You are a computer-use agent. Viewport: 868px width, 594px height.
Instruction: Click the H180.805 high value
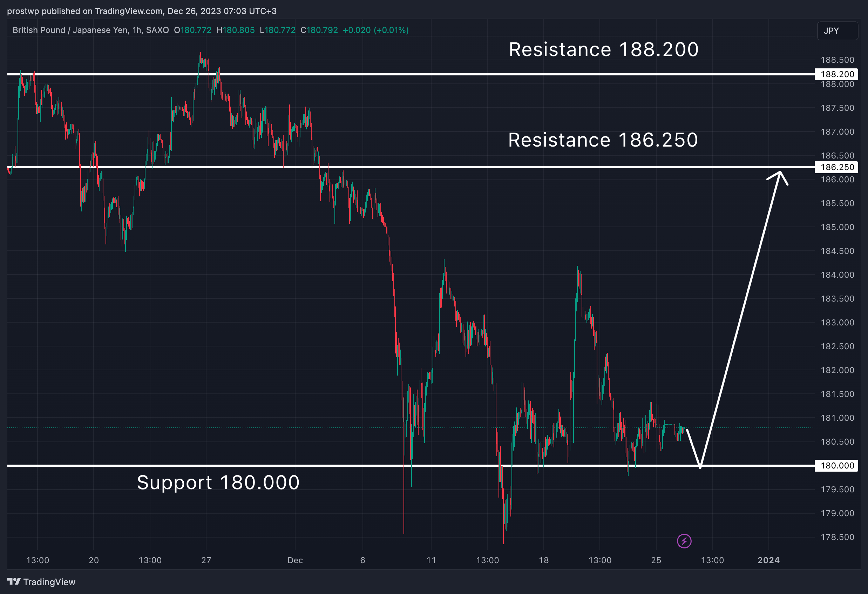click(x=236, y=30)
